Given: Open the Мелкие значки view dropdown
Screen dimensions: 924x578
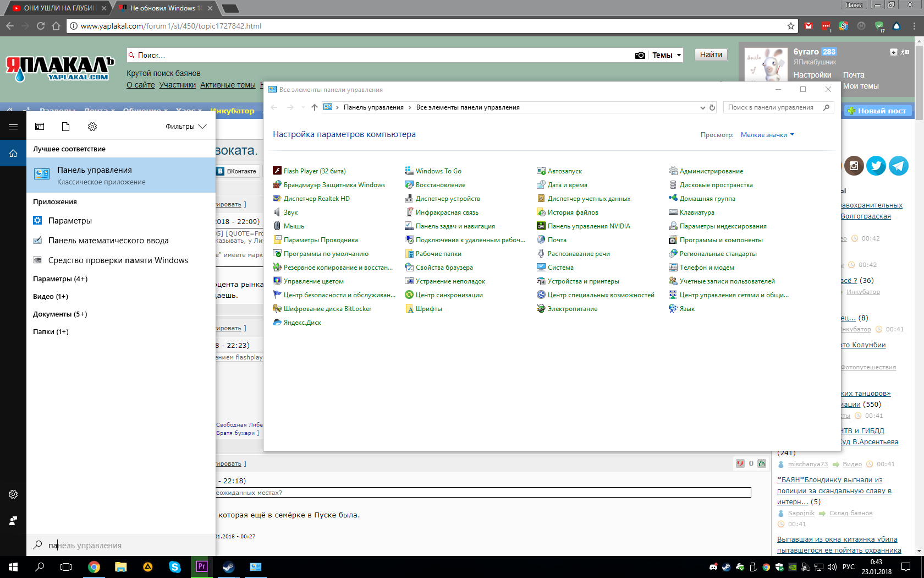Looking at the screenshot, I should coord(767,135).
